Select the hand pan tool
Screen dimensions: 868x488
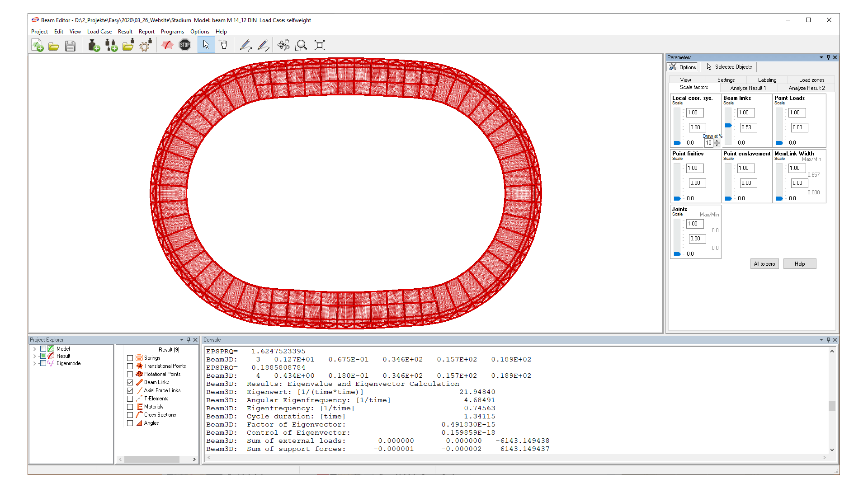pyautogui.click(x=223, y=45)
